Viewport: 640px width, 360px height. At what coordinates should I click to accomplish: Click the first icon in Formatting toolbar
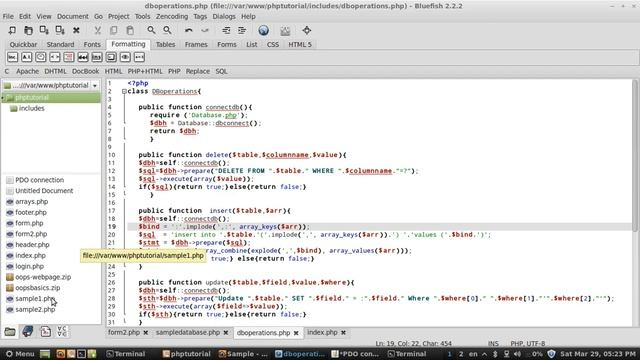pos(12,57)
